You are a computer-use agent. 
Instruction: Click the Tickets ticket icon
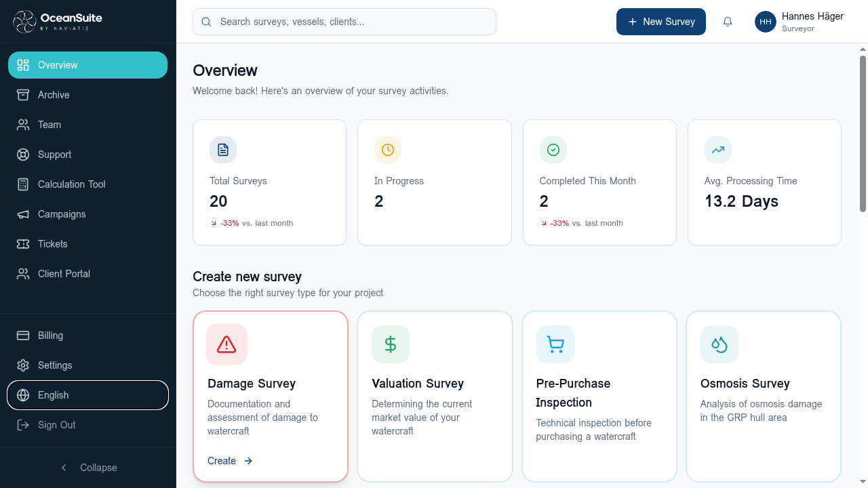coord(23,244)
